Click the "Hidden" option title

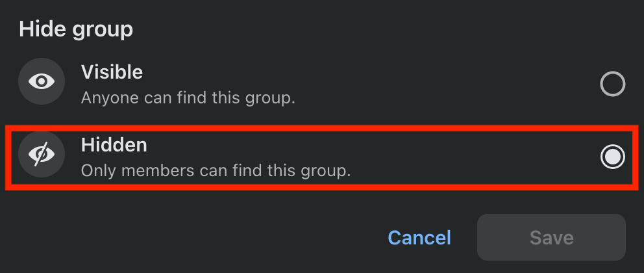(x=114, y=145)
